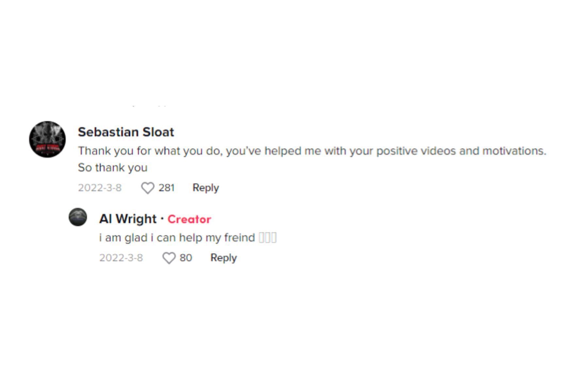Reply to Sebastian Sloat's comment

click(206, 188)
